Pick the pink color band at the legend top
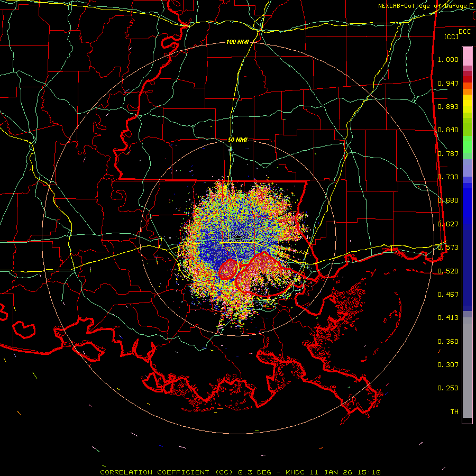Screen dimensions: 476x476 point(467,56)
